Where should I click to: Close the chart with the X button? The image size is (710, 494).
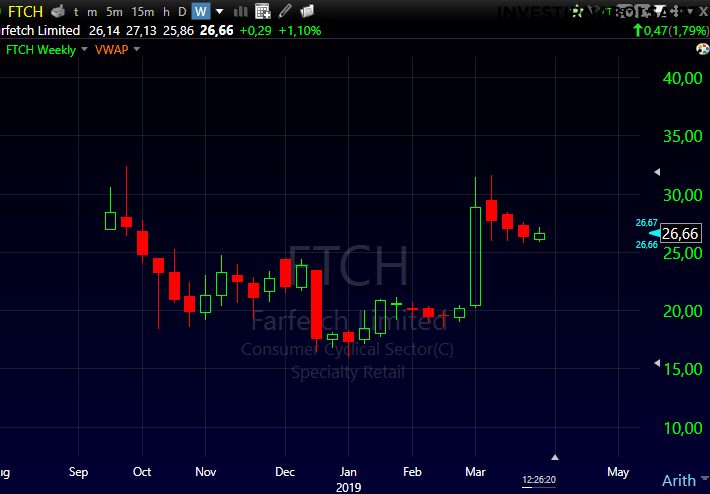click(x=703, y=12)
